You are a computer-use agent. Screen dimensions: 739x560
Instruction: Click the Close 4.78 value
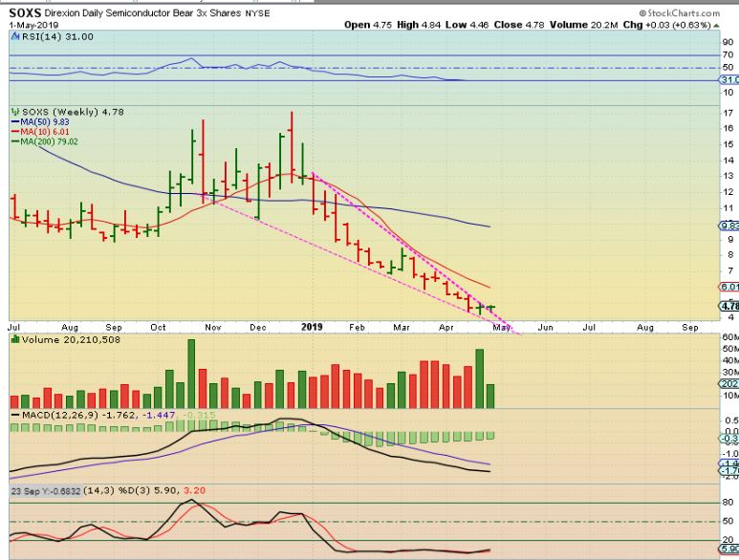click(x=519, y=25)
